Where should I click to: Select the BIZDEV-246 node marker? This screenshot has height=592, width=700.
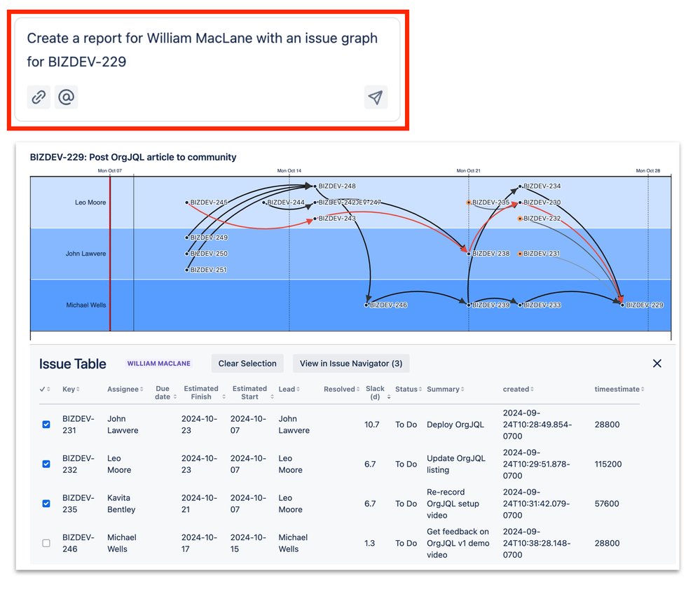(x=366, y=305)
